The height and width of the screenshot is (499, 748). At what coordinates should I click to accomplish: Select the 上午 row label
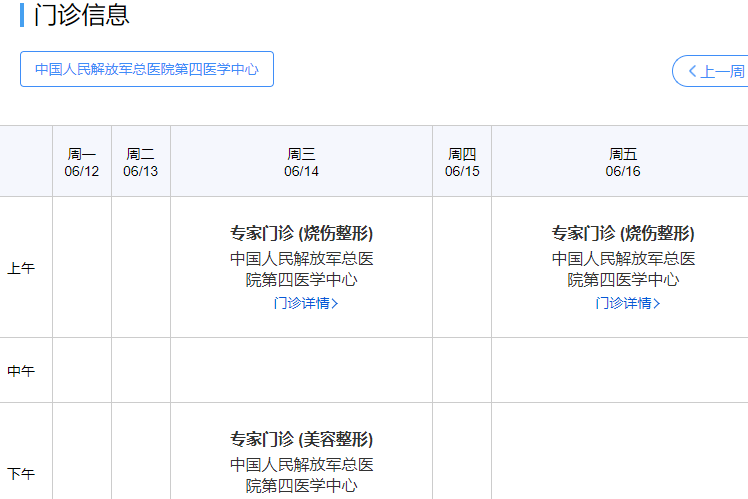click(21, 268)
